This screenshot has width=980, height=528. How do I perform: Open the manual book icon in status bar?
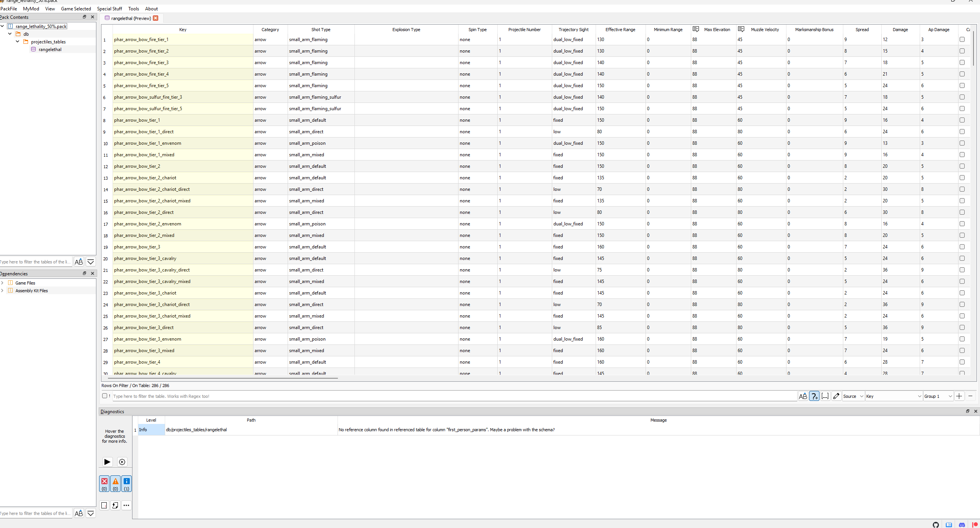(949, 525)
